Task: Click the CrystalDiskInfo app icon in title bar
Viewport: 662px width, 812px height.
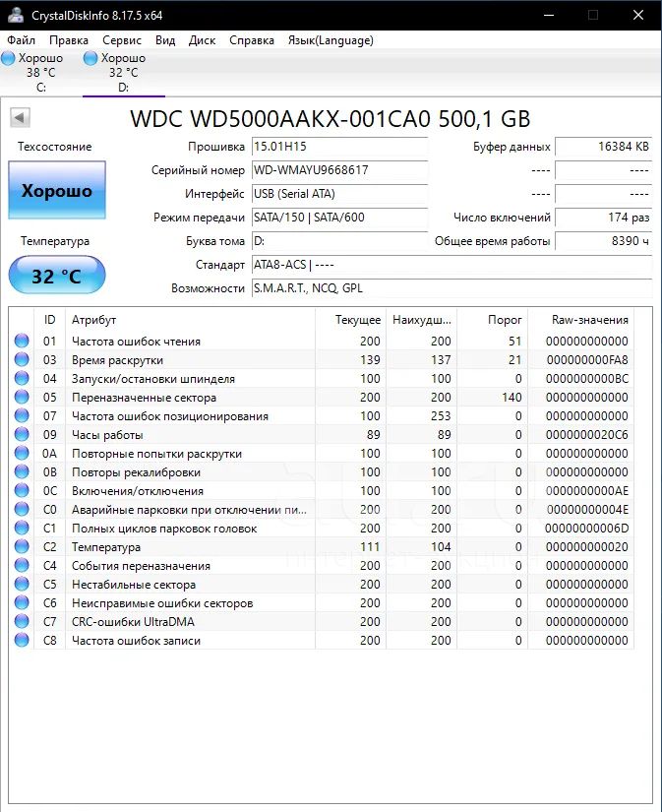Action: 16,15
